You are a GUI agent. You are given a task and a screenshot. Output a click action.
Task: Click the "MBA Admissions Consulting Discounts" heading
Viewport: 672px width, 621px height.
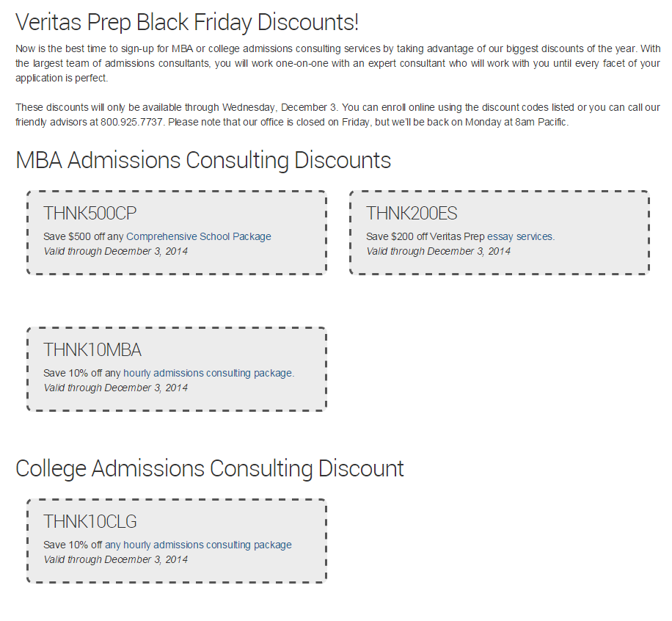point(203,160)
